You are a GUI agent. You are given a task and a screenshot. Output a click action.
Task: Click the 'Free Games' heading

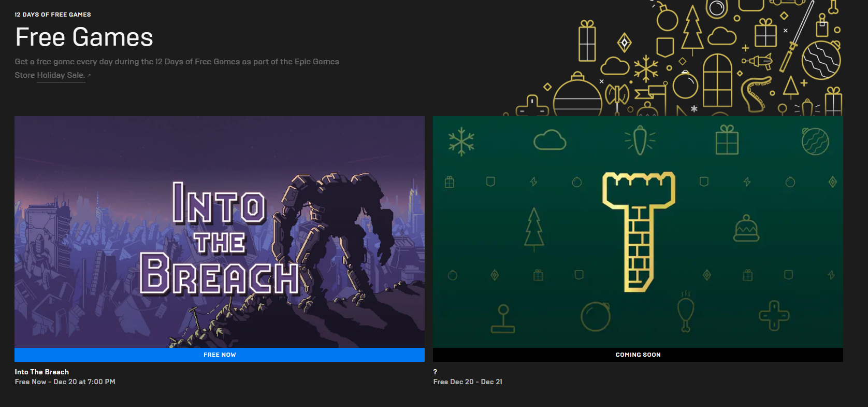click(x=84, y=37)
